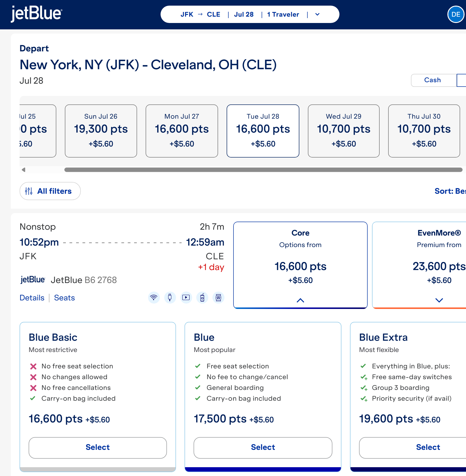Viewport: 466px width, 476px height.
Task: Click the snack amenity icon
Action: [218, 297]
